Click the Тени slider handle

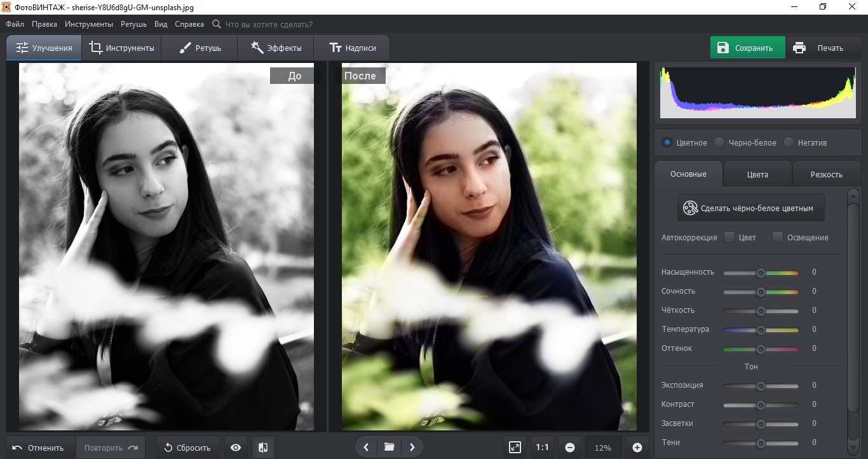click(761, 443)
